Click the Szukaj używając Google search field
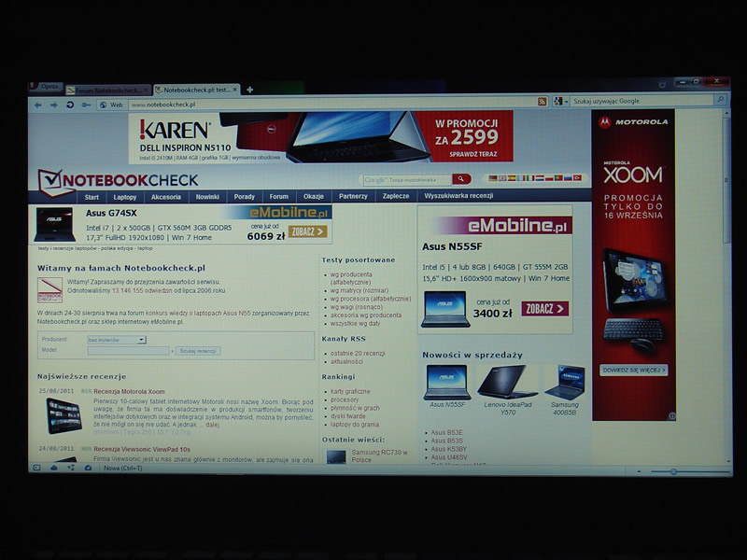 click(641, 101)
